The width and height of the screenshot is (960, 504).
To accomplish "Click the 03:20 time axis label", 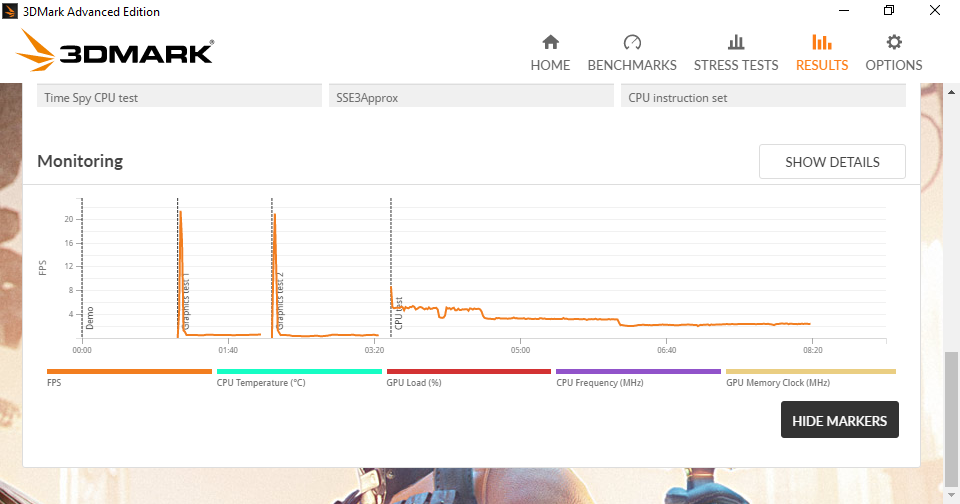I will pos(374,350).
